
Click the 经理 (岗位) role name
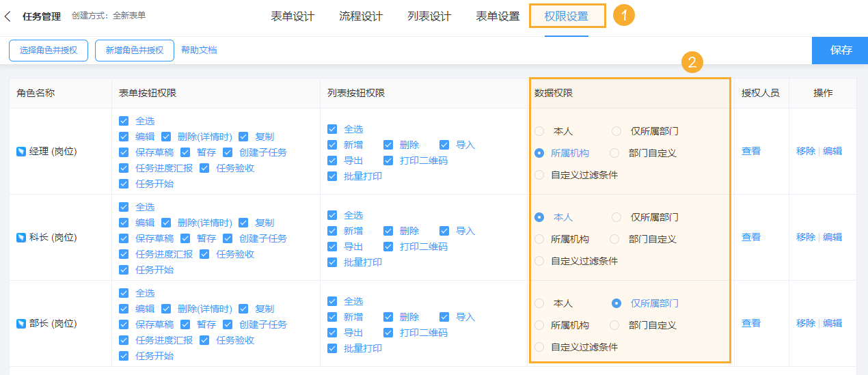[x=53, y=152]
